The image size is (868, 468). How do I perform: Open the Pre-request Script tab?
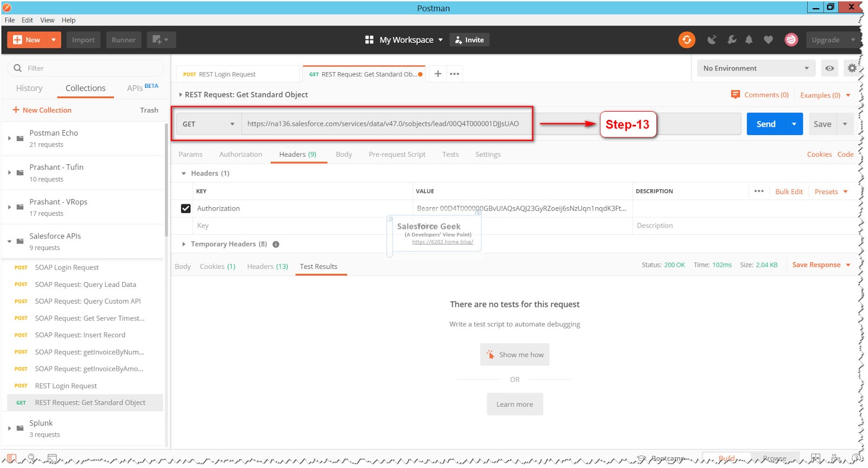pyautogui.click(x=397, y=155)
